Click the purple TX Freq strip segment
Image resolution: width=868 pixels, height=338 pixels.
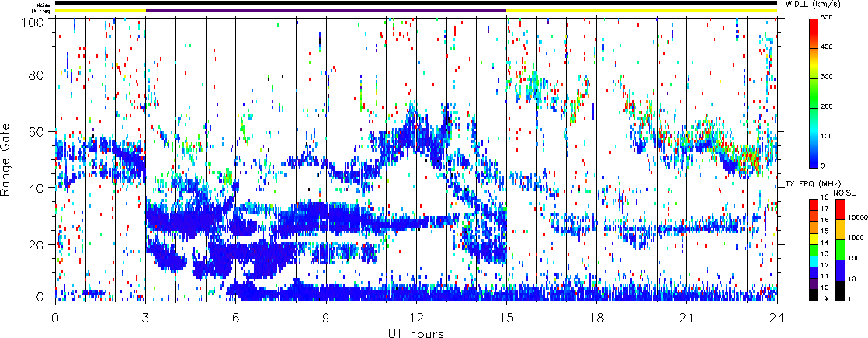click(326, 11)
